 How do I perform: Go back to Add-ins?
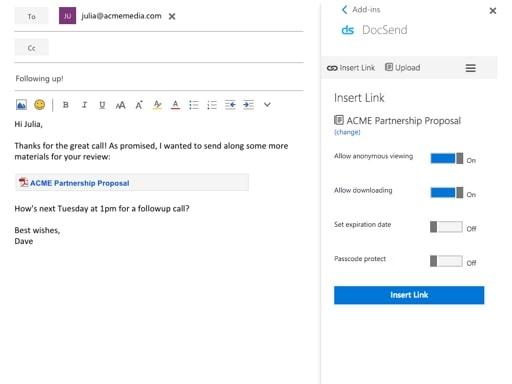coord(361,10)
